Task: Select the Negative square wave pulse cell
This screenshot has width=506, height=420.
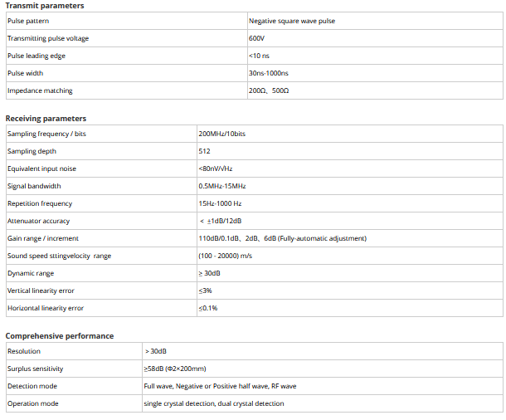Action: [292, 21]
